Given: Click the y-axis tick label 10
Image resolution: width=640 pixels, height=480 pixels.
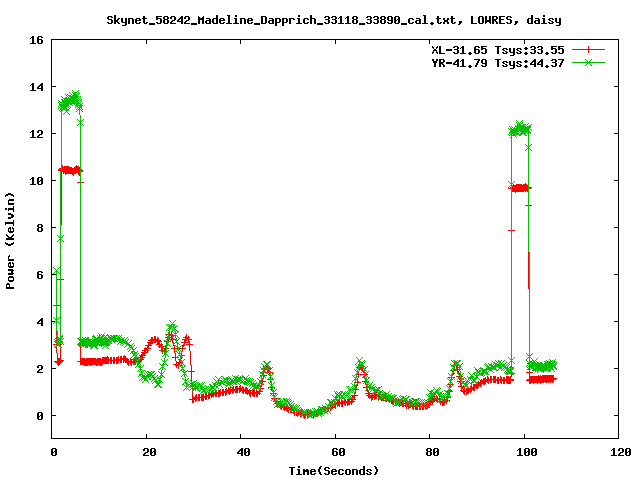Looking at the screenshot, I should pyautogui.click(x=36, y=181).
